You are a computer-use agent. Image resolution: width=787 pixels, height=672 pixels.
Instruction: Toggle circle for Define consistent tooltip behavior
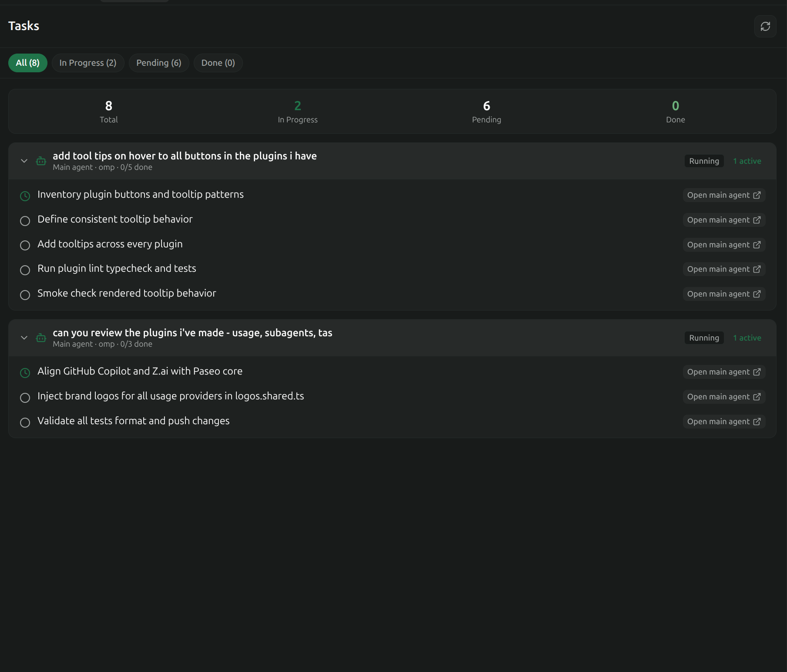25,221
